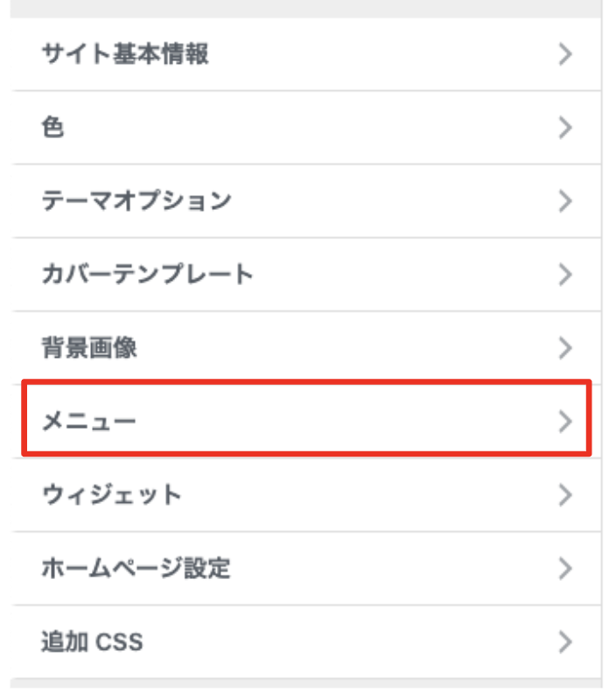Click the chevron in the メニュー row
Image resolution: width=616 pixels, height=698 pixels.
[565, 422]
